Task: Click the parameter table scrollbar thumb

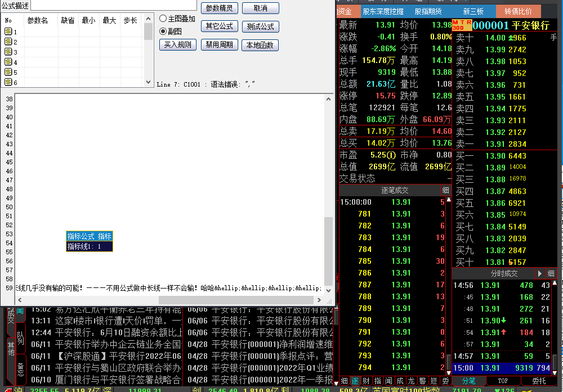Action: pyautogui.click(x=148, y=31)
